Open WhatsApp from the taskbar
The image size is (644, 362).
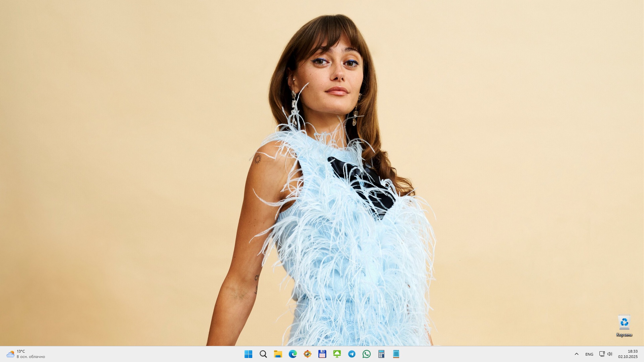point(366,354)
